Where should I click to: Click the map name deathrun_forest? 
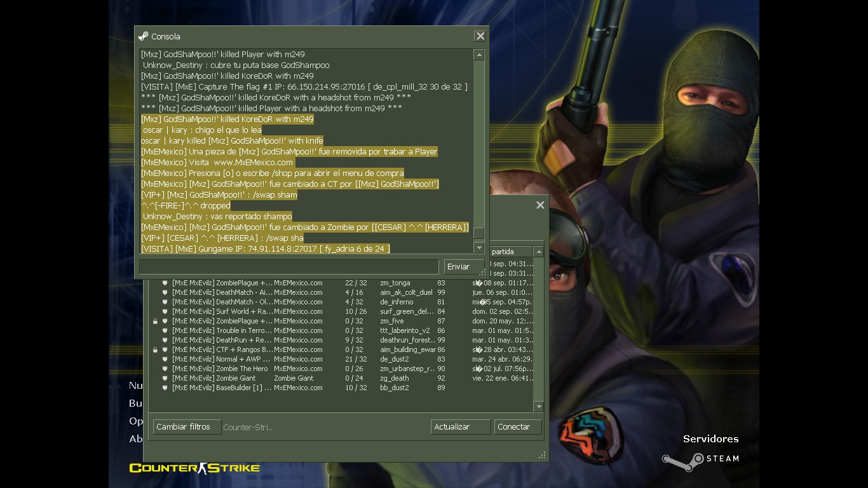407,340
